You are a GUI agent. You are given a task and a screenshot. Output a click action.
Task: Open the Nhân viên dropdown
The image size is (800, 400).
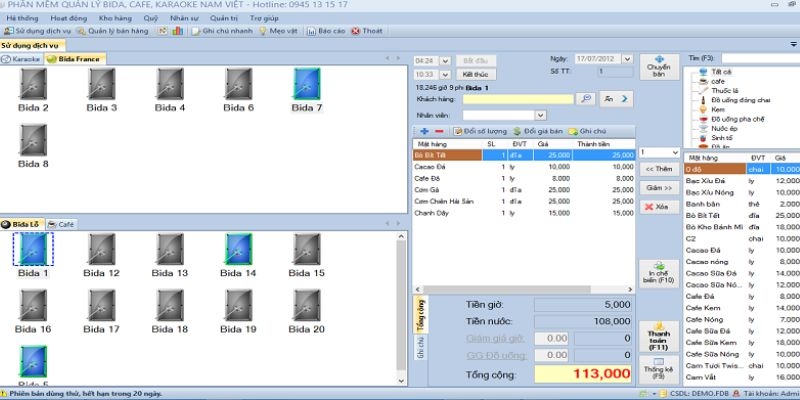pos(540,115)
